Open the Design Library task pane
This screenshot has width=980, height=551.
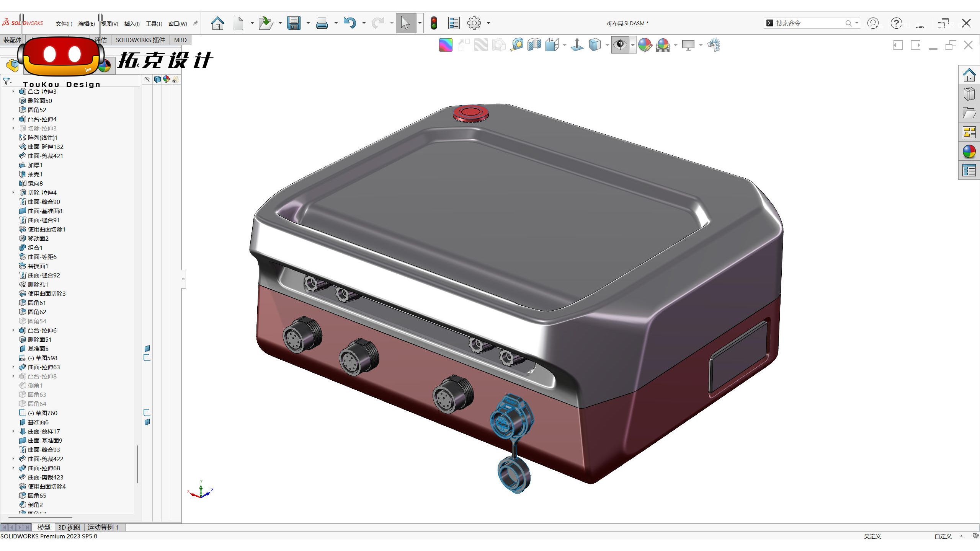click(x=969, y=93)
